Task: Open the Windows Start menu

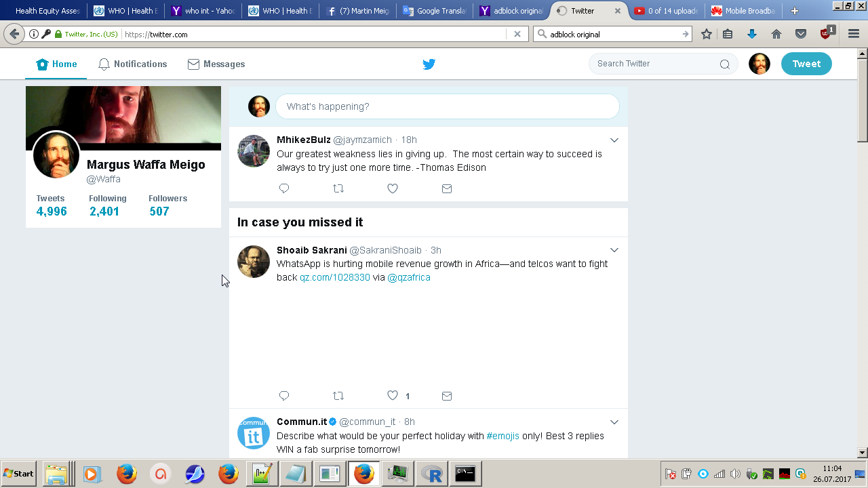Action: pos(19,474)
